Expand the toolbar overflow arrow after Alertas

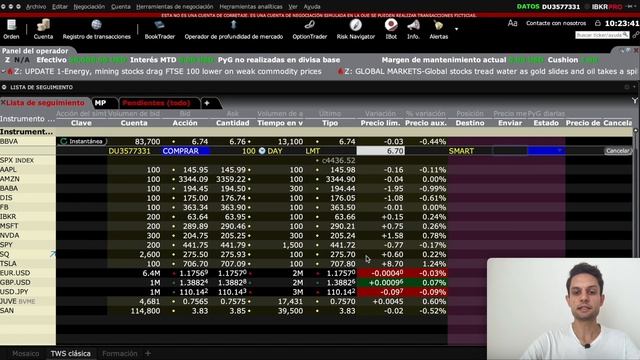coord(456,29)
